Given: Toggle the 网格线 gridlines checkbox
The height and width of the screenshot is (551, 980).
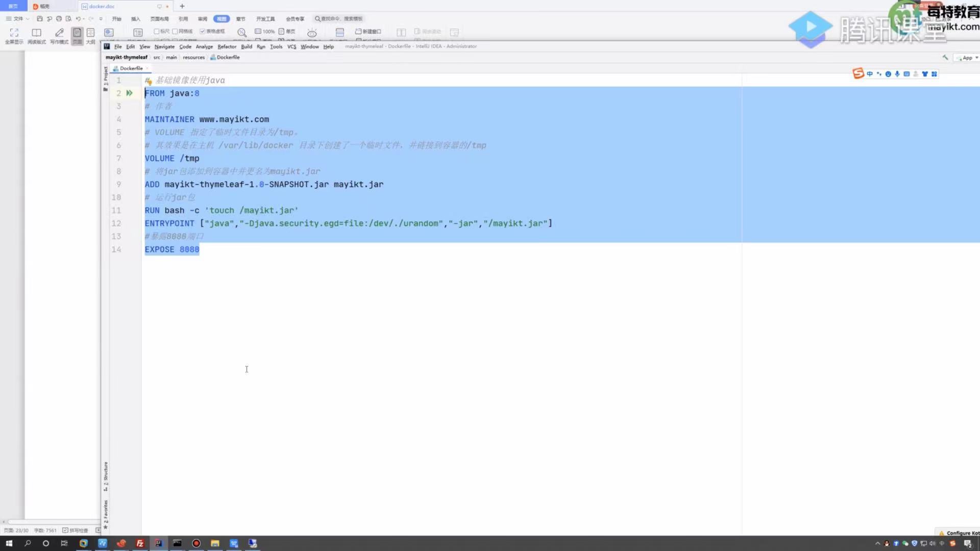Looking at the screenshot, I should [x=175, y=32].
